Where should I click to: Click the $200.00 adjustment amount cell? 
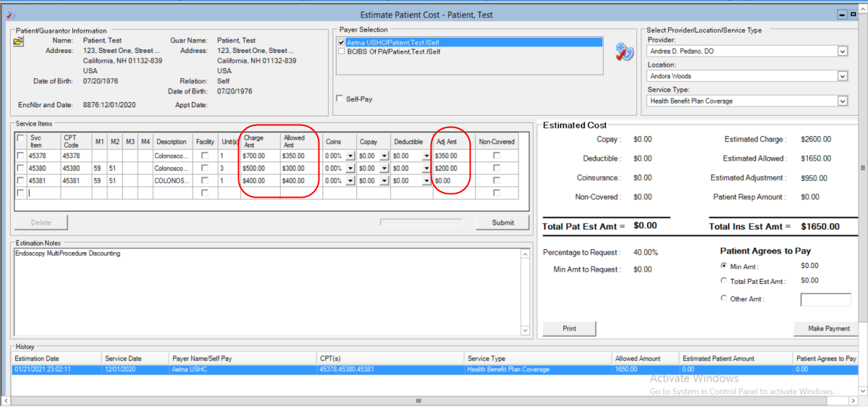click(x=453, y=168)
